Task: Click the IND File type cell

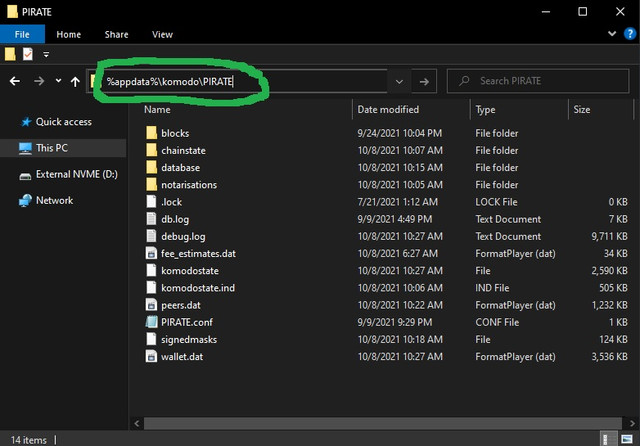Action: (x=492, y=288)
